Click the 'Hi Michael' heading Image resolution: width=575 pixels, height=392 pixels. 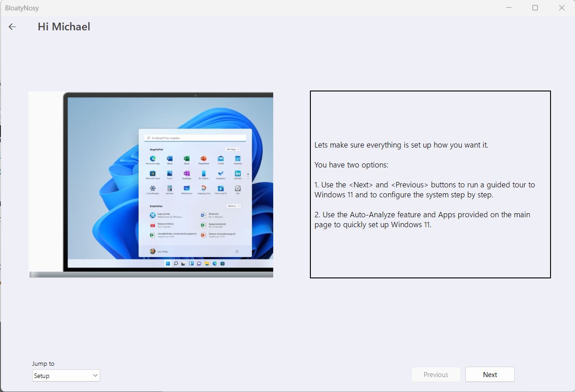(x=64, y=27)
